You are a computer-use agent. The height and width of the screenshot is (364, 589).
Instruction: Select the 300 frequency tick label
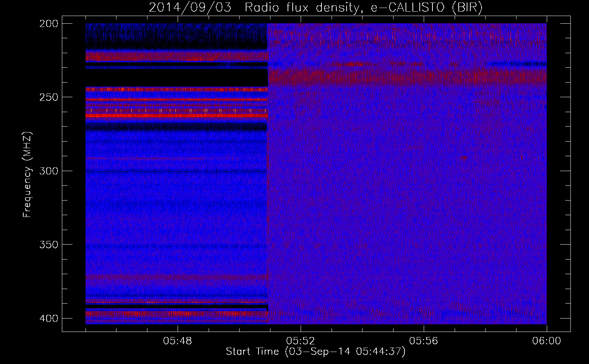point(49,171)
